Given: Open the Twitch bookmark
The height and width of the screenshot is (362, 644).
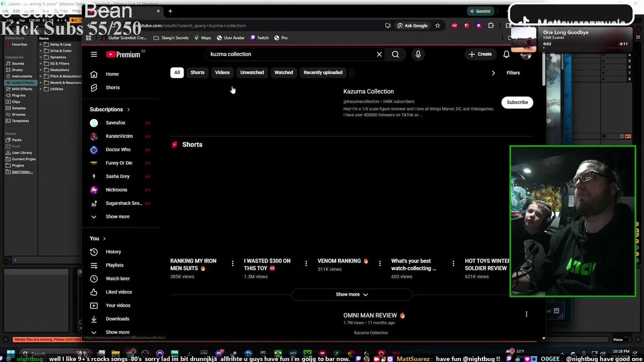Looking at the screenshot, I should point(260,38).
